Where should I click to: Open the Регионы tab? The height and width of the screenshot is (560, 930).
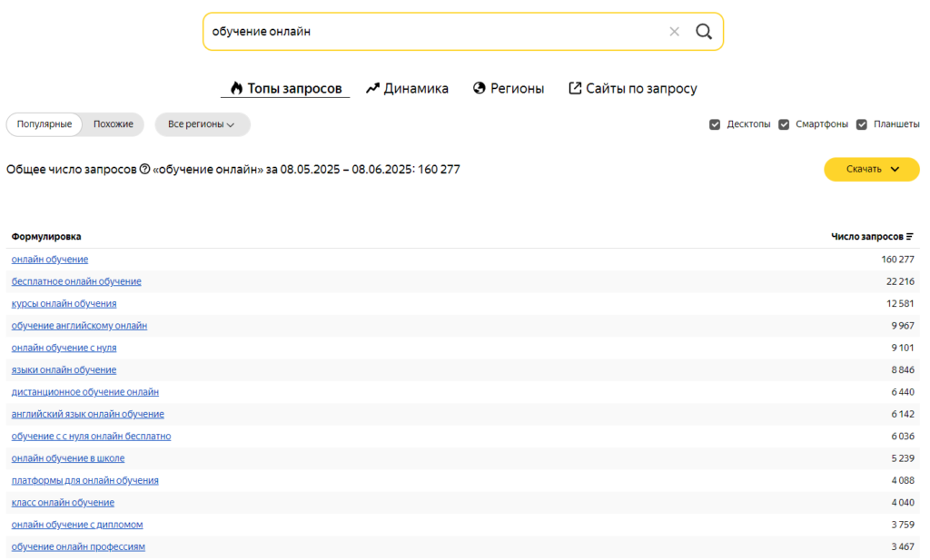click(x=509, y=89)
